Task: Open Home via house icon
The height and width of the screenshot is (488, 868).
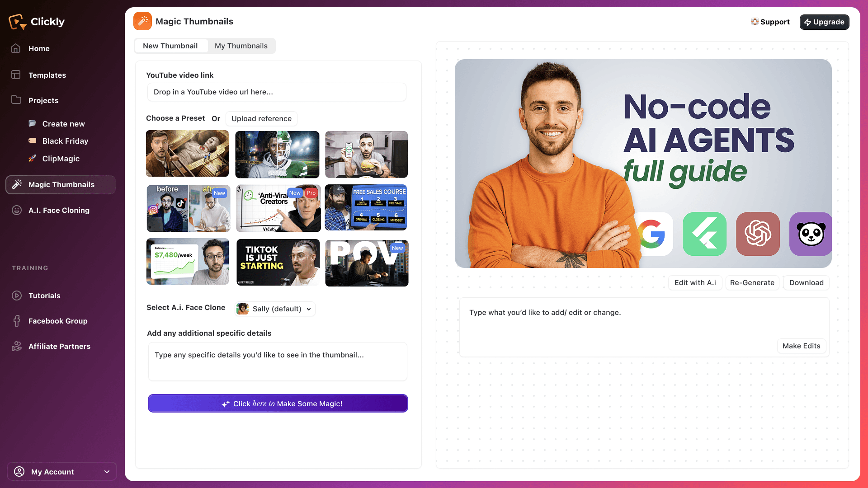Action: click(x=16, y=48)
